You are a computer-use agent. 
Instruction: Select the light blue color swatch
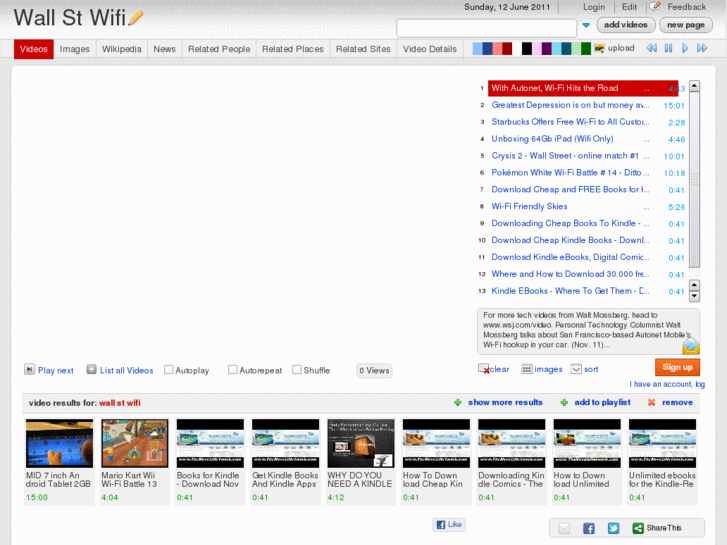point(477,48)
